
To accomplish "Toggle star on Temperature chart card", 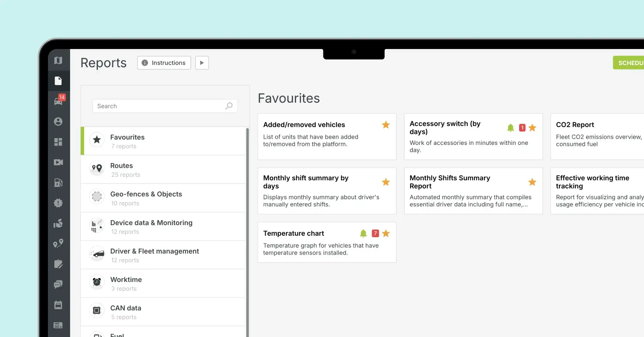I will [386, 234].
